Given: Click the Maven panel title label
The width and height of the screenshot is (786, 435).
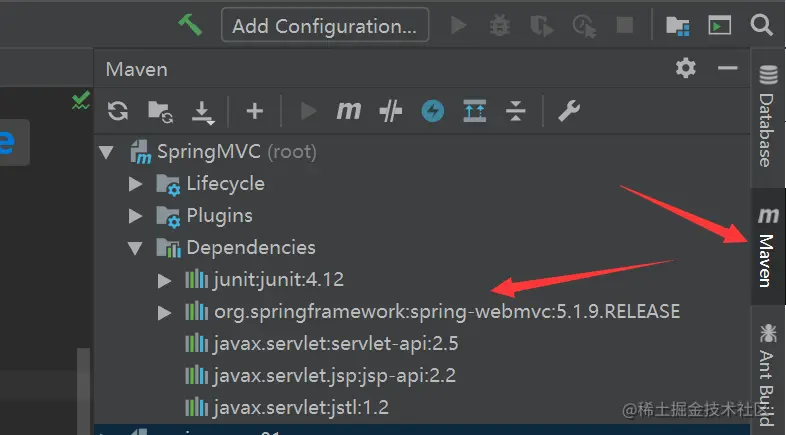Looking at the screenshot, I should [136, 69].
